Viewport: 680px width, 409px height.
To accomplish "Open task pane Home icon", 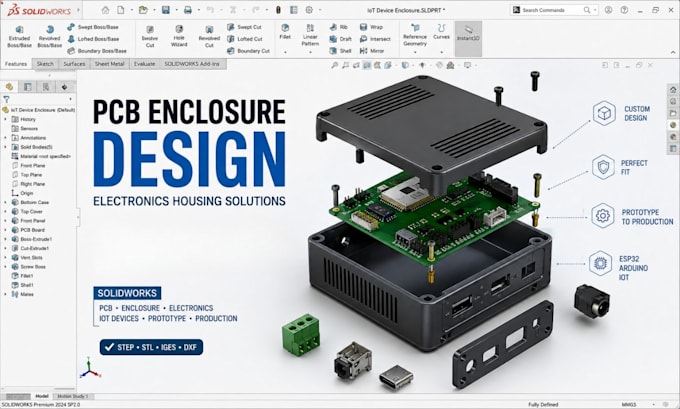I will tap(673, 90).
